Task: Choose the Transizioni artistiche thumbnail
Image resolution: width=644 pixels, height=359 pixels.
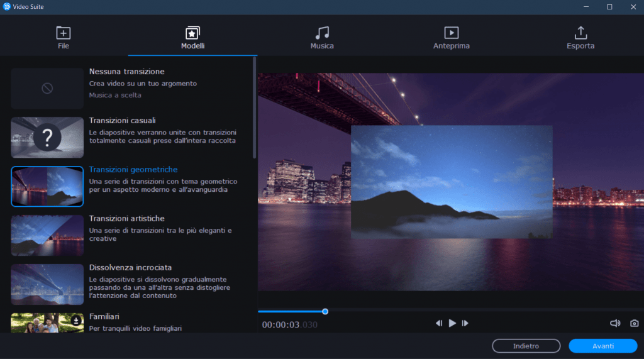Action: (x=47, y=235)
